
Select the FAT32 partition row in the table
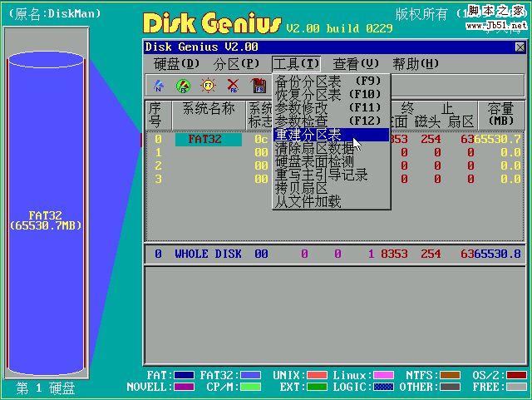208,139
